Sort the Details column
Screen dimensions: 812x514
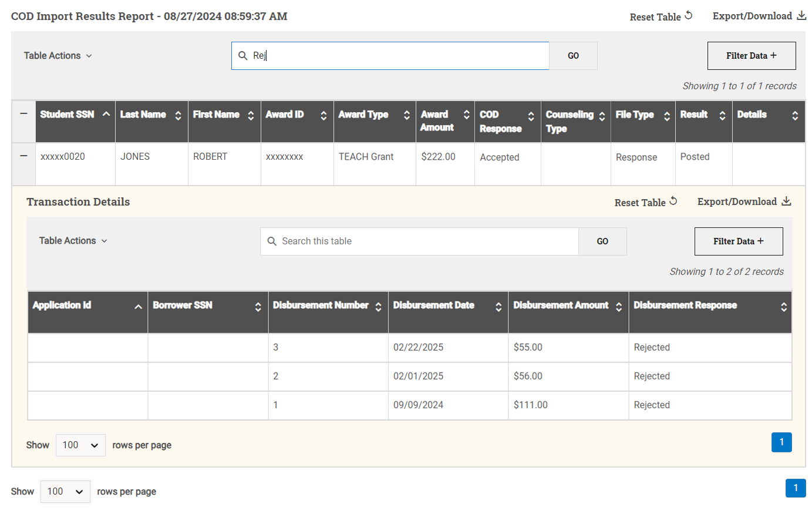click(795, 116)
